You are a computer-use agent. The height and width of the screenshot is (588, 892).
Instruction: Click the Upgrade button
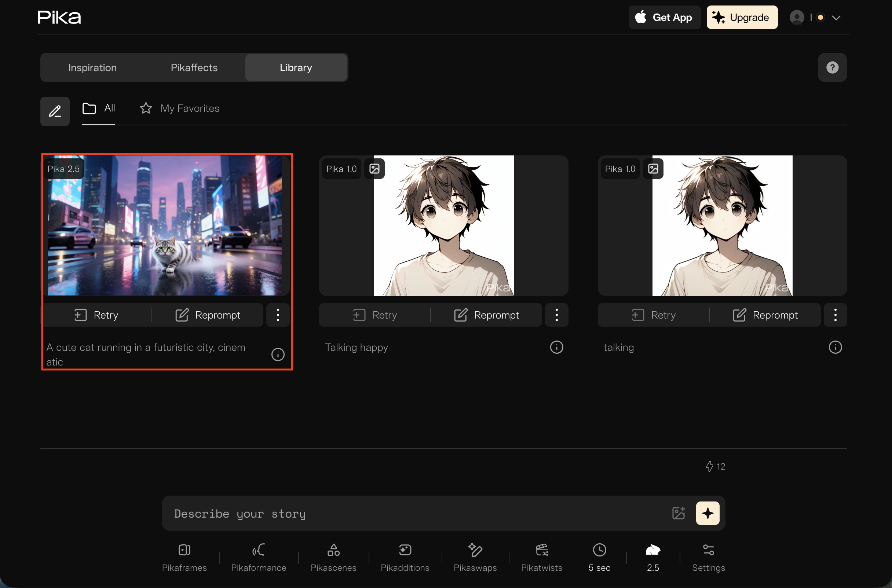tap(742, 17)
